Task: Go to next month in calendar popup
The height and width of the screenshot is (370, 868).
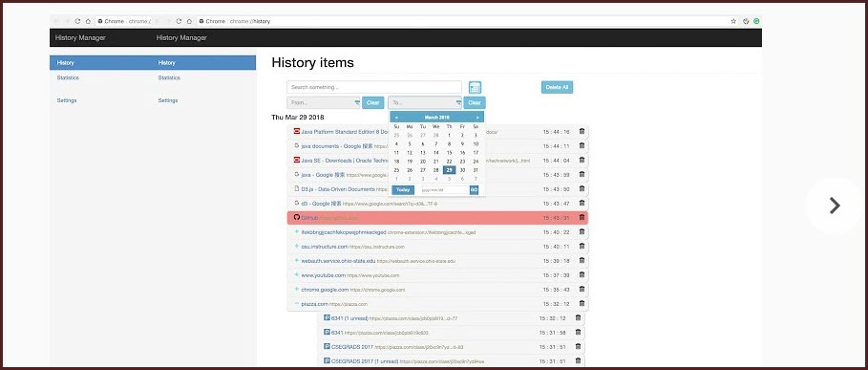Action: [477, 118]
